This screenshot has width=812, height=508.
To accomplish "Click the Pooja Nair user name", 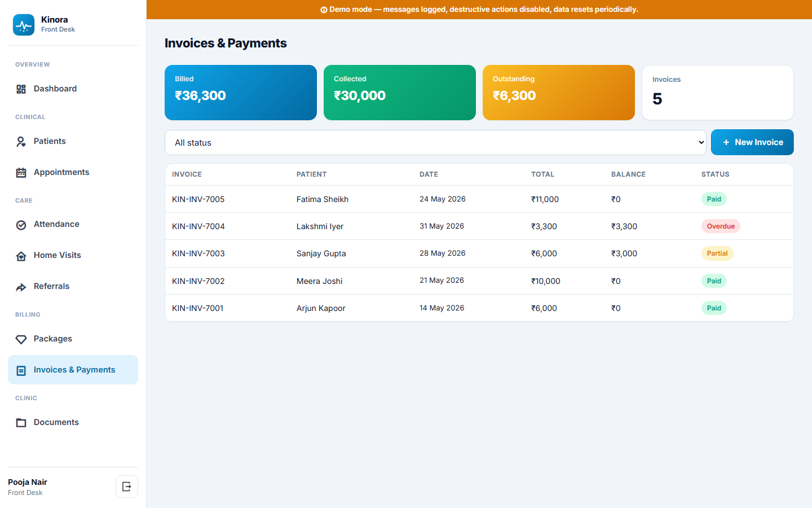I will pyautogui.click(x=28, y=482).
